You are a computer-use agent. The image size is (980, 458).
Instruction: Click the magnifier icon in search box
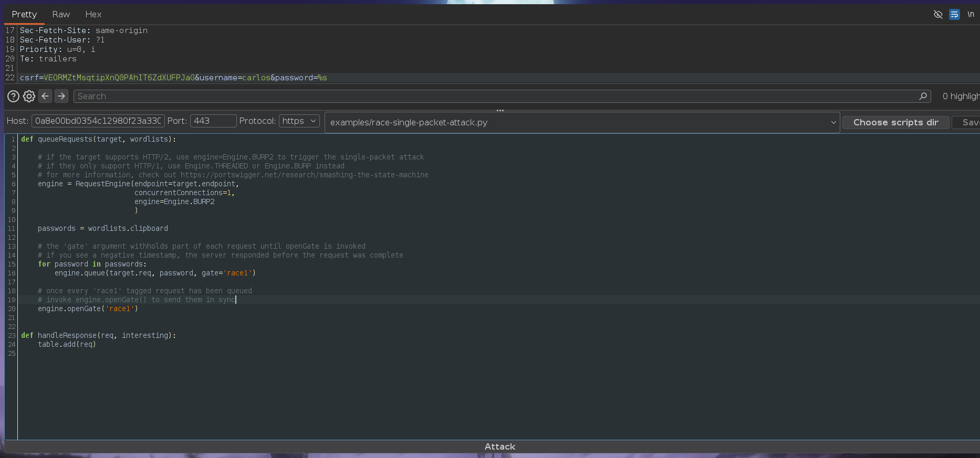(923, 96)
